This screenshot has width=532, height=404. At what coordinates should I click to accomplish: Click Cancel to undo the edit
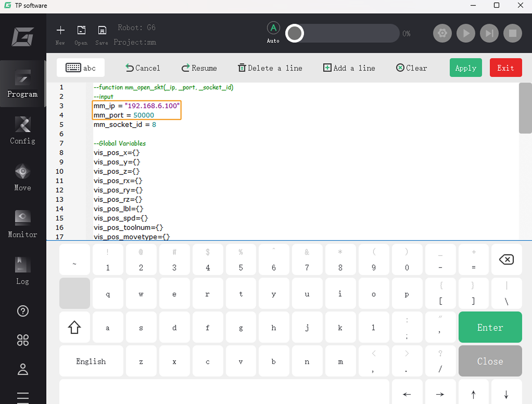tap(143, 68)
